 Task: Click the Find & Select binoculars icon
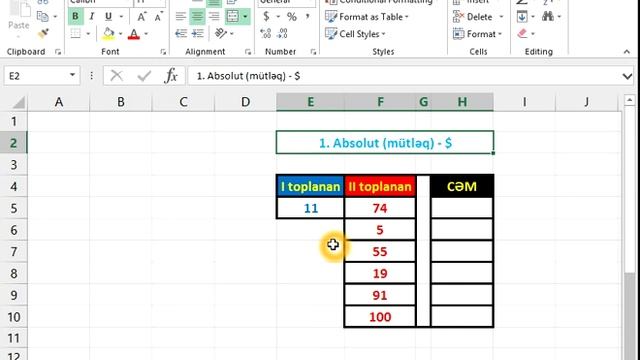(548, 17)
